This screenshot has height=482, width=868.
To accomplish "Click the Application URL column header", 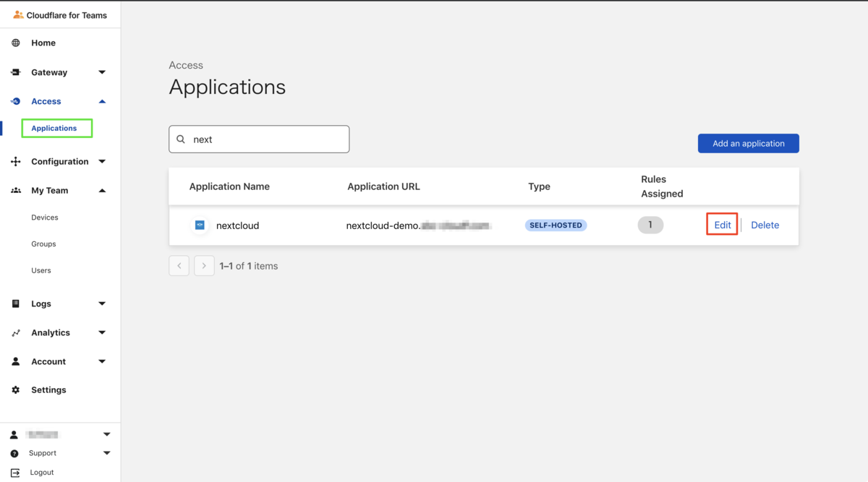I will click(x=383, y=186).
